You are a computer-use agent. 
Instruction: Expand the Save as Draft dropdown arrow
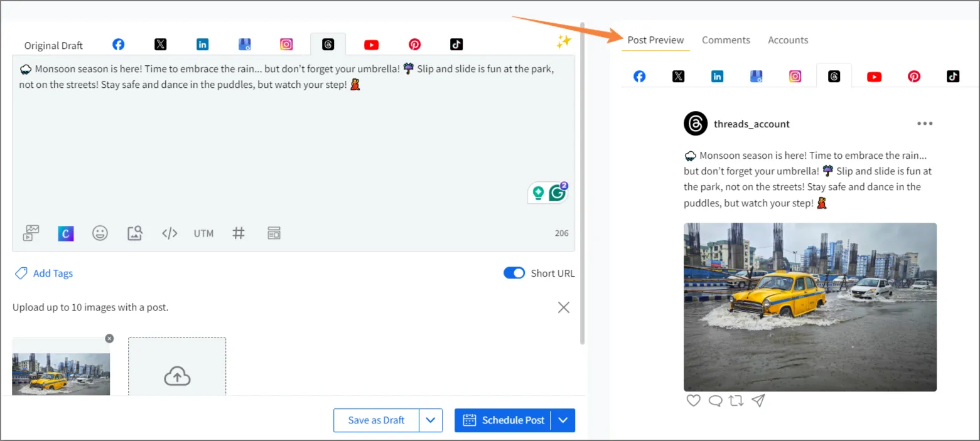431,420
